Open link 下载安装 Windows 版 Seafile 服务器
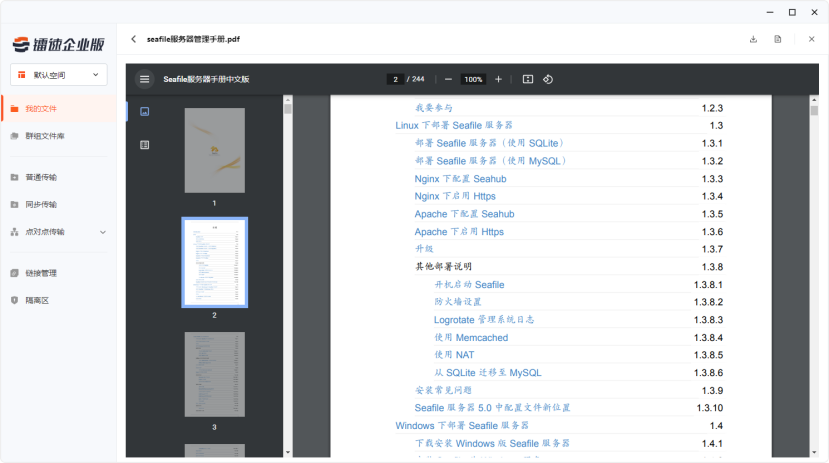The width and height of the screenshot is (829, 463). click(x=492, y=443)
